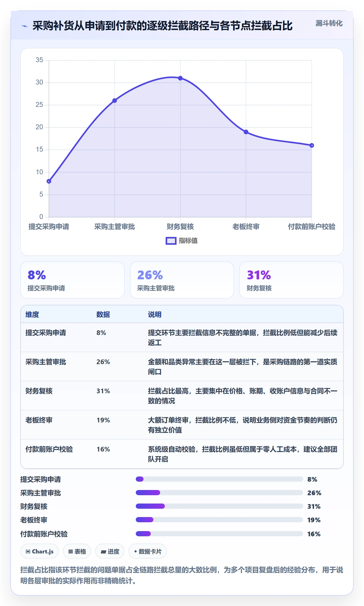Click the 付款前账户校验 progress bar at 16%
364x606 pixels.
pyautogui.click(x=219, y=534)
